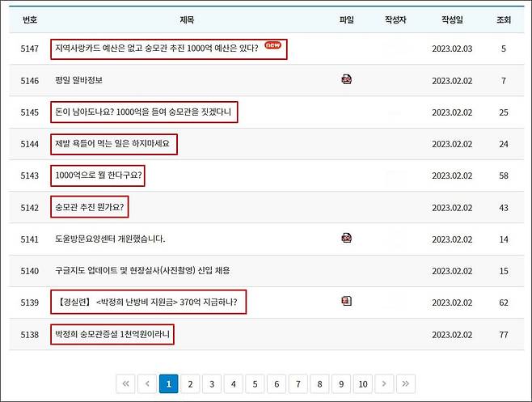Open the attachment icon for post 5141

[346, 238]
